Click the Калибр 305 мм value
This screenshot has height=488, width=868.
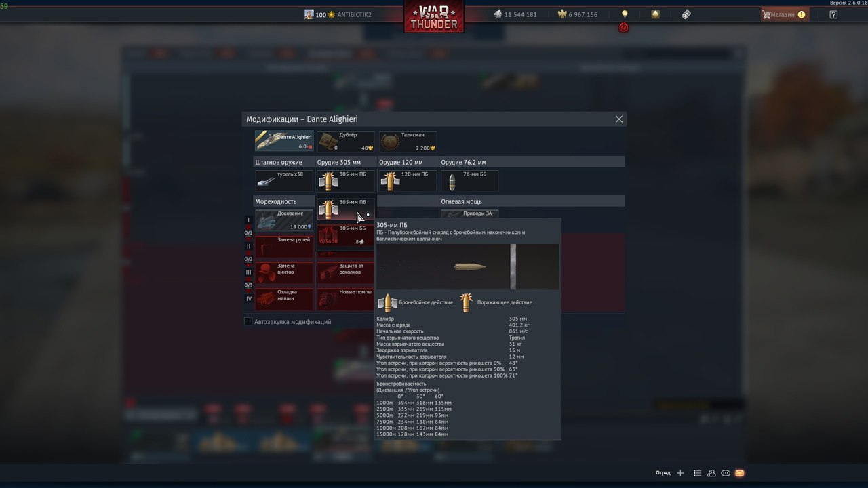[x=517, y=319]
